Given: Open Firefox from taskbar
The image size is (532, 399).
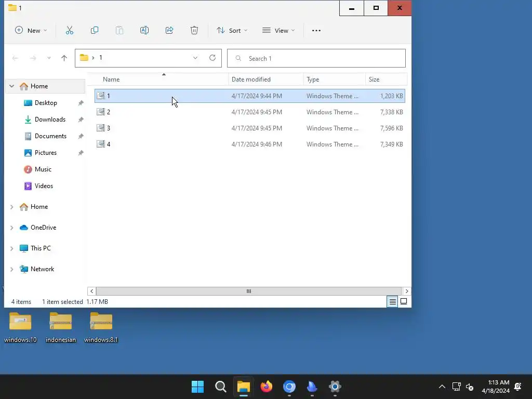Looking at the screenshot, I should point(267,387).
